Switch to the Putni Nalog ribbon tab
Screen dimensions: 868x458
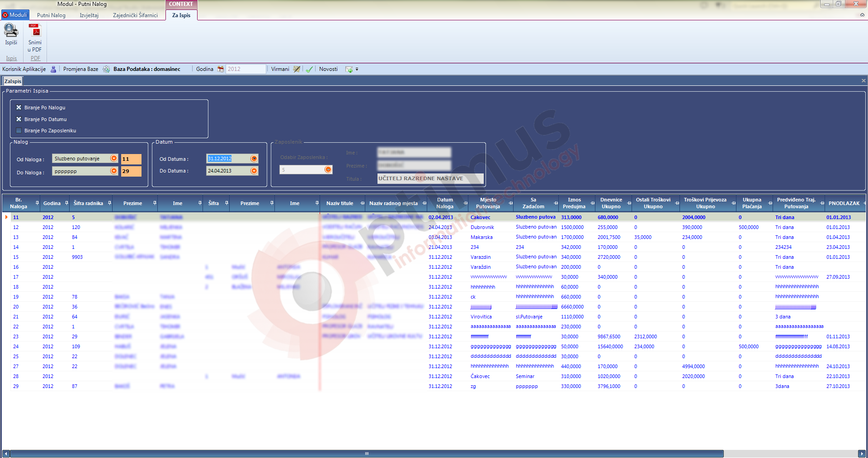51,15
